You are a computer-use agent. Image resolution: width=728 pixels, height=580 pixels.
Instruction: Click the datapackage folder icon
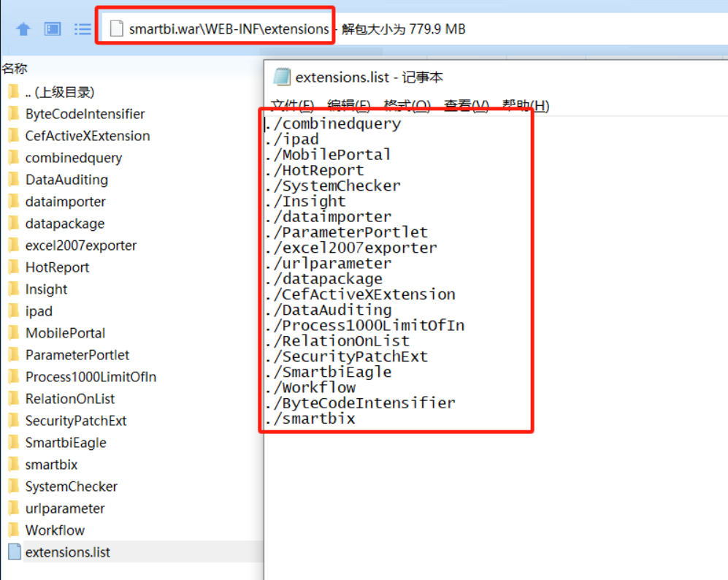[x=14, y=223]
